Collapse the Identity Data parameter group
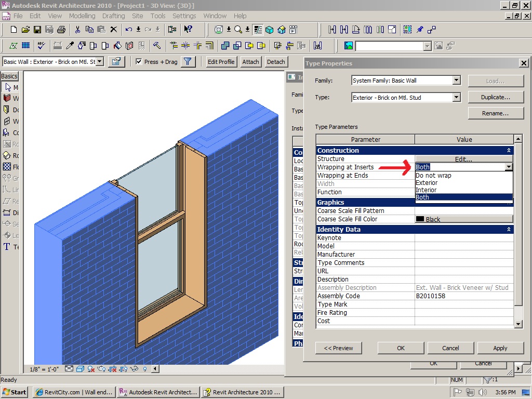The height and width of the screenshot is (399, 532). tap(508, 230)
